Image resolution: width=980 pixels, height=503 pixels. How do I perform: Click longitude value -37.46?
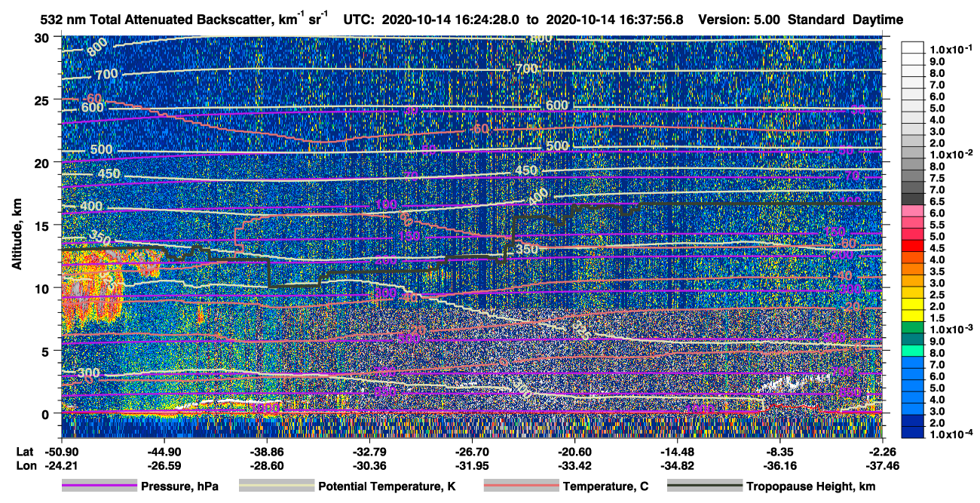coord(883,466)
